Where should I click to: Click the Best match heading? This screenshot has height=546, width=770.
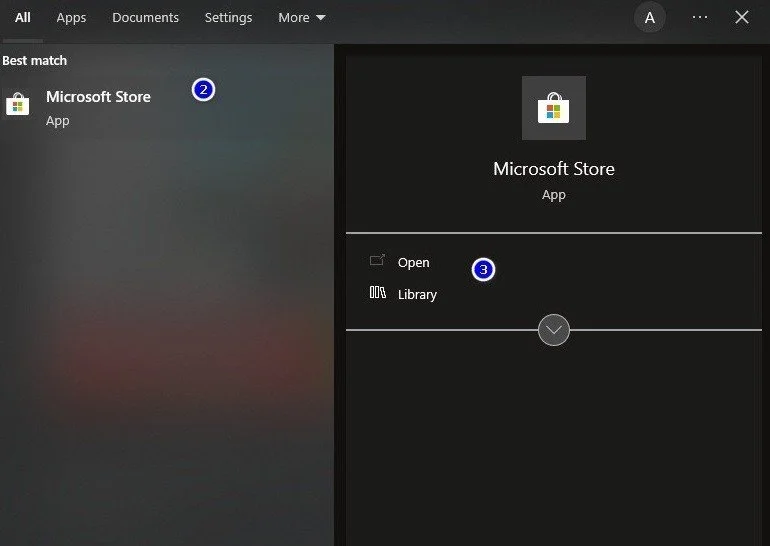point(34,60)
